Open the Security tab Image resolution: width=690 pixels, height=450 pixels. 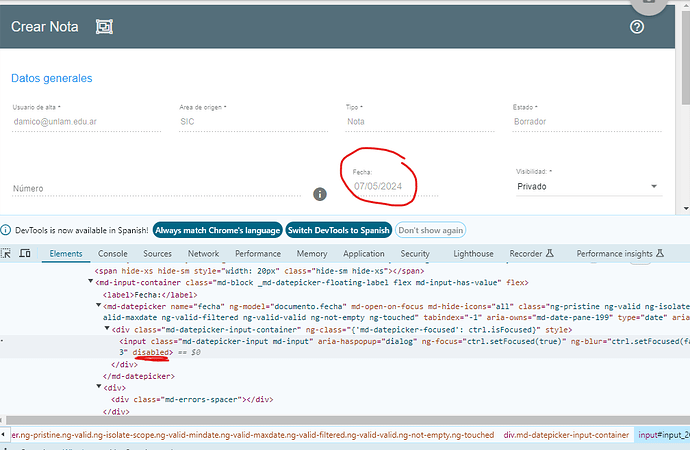click(x=415, y=254)
